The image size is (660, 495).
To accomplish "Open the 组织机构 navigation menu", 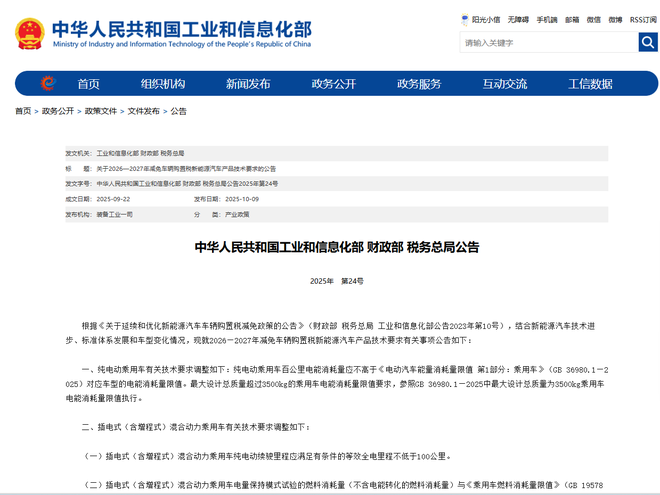I will pyautogui.click(x=162, y=83).
